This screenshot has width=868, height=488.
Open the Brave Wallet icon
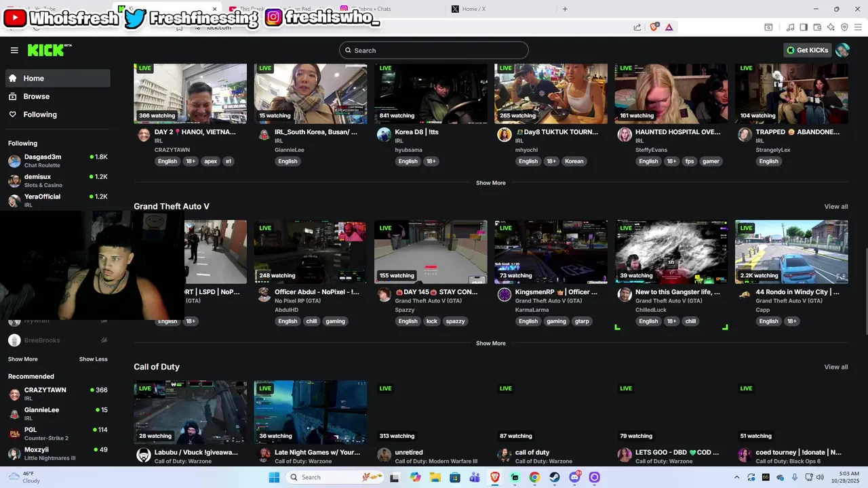coord(817,27)
